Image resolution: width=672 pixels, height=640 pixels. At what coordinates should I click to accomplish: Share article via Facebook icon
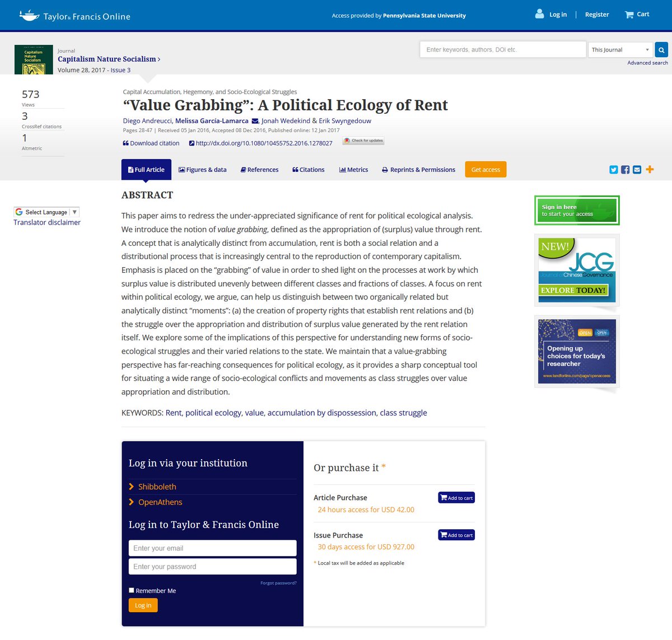tap(626, 170)
